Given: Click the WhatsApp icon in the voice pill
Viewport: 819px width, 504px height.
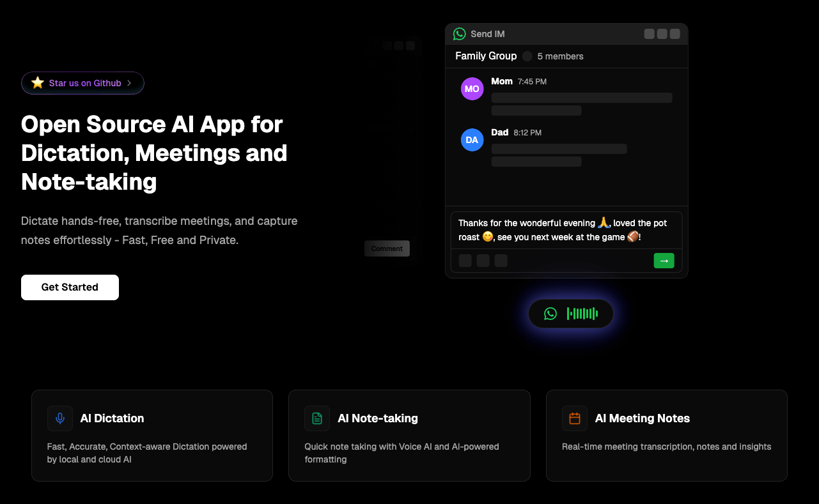Looking at the screenshot, I should [x=550, y=314].
